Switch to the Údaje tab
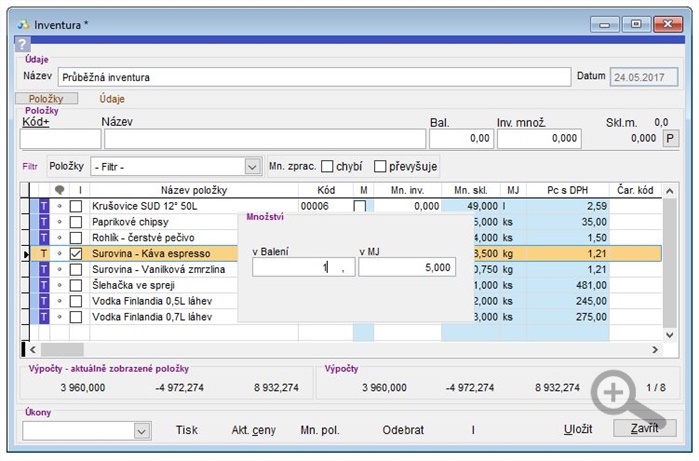 coord(112,99)
